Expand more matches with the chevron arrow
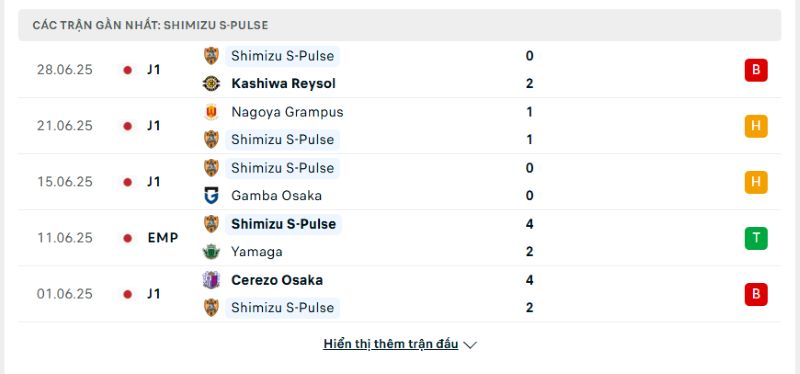The height and width of the screenshot is (374, 800). pos(470,345)
